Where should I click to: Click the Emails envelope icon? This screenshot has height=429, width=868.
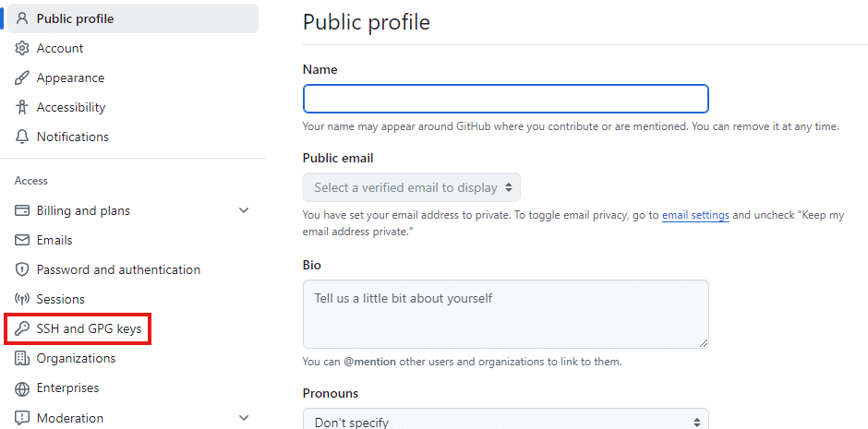[22, 240]
